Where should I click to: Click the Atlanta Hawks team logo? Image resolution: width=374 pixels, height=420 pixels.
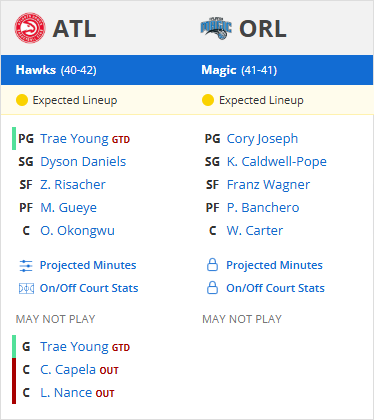30,28
